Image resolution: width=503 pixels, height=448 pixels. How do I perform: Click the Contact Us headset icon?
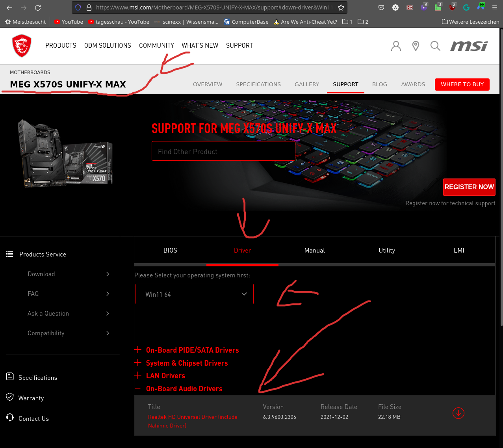[10, 418]
